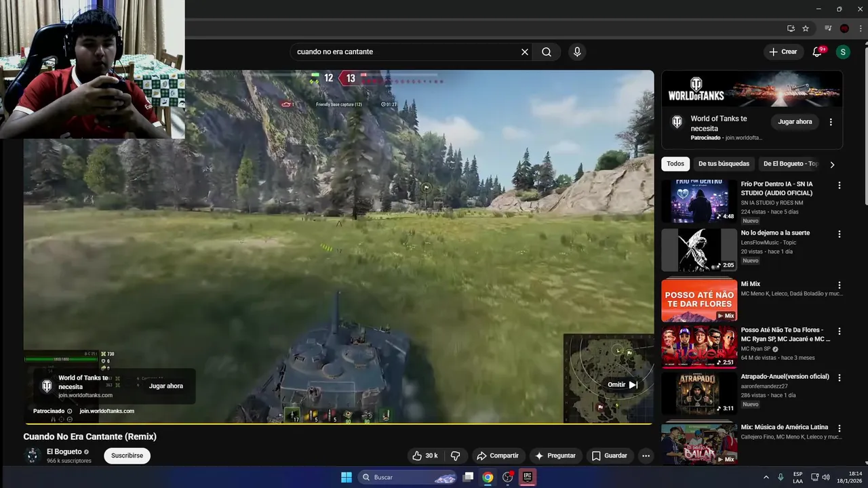Open options for World of Tanks ad card
868x488 pixels.
point(831,122)
